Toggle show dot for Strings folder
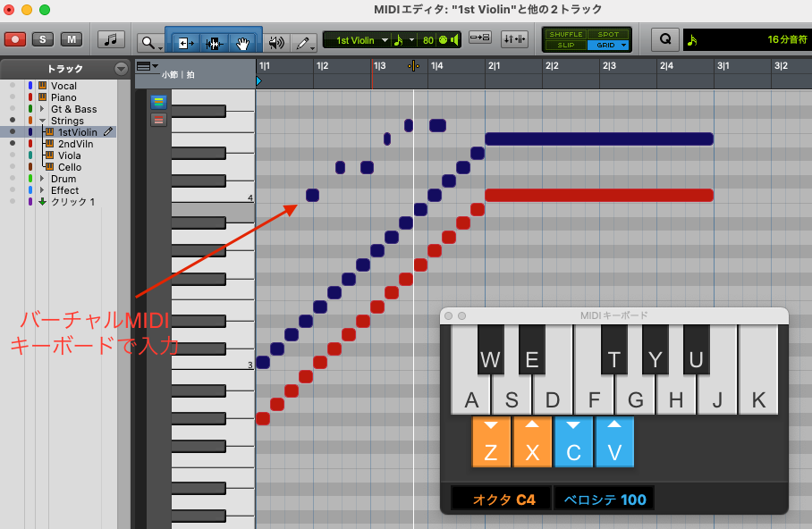This screenshot has width=812, height=529. (x=13, y=120)
